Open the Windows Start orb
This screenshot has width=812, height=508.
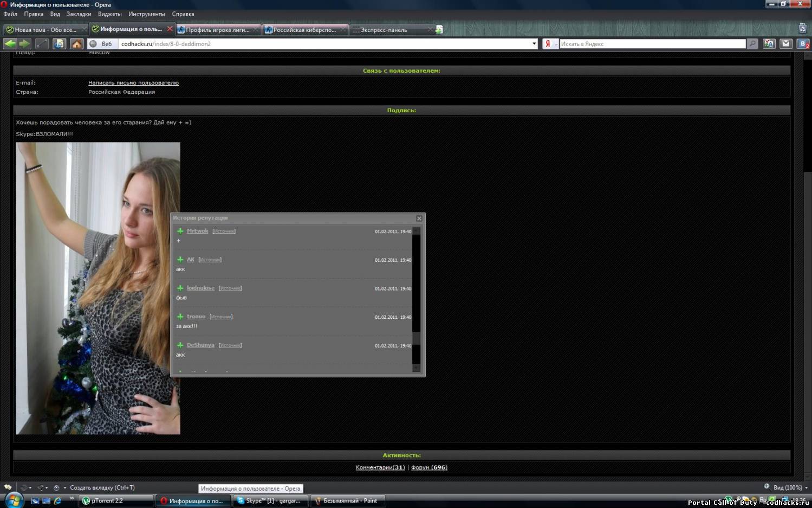pos(14,500)
